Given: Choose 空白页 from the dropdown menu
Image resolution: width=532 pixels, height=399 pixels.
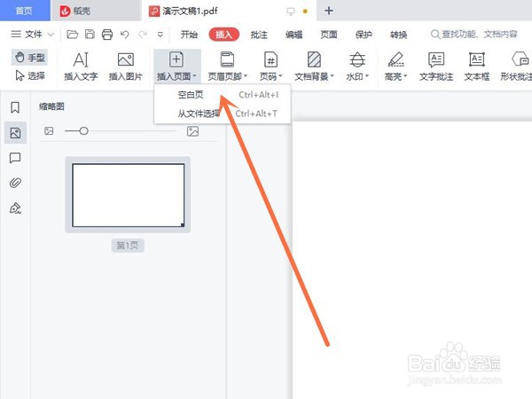Looking at the screenshot, I should [223, 95].
